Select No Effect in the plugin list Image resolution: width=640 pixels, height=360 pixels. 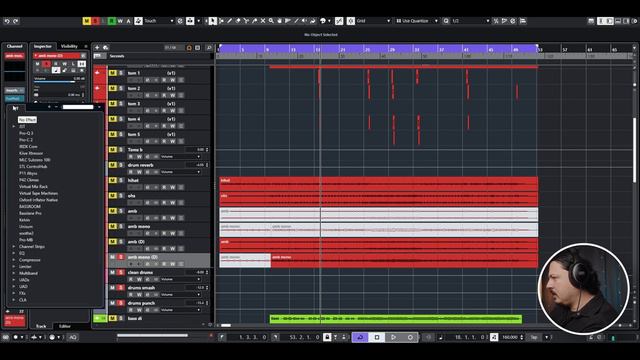pyautogui.click(x=27, y=120)
